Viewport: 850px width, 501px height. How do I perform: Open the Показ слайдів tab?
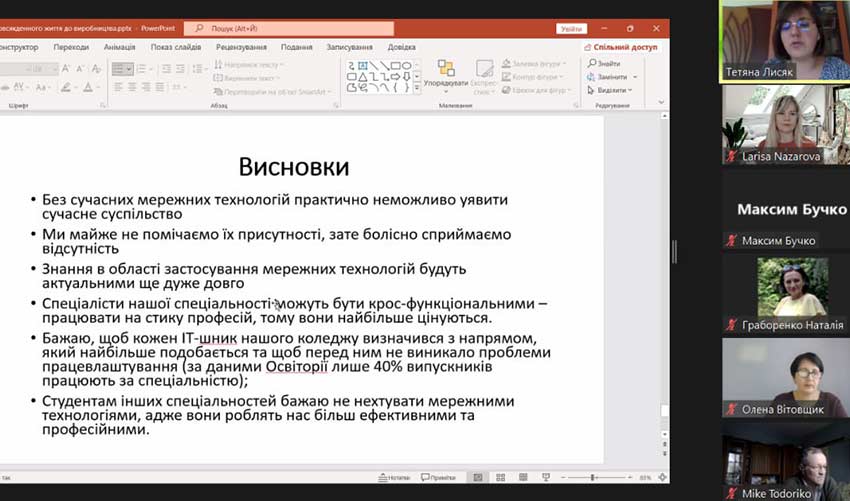175,46
